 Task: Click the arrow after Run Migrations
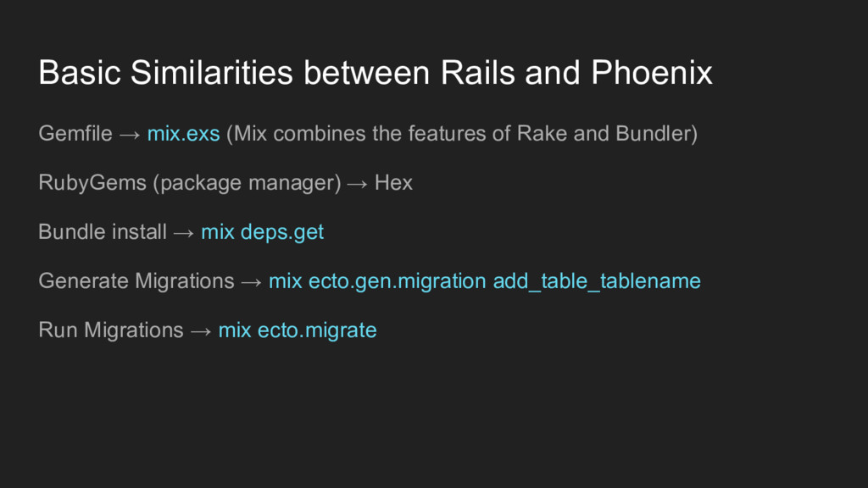click(x=200, y=332)
